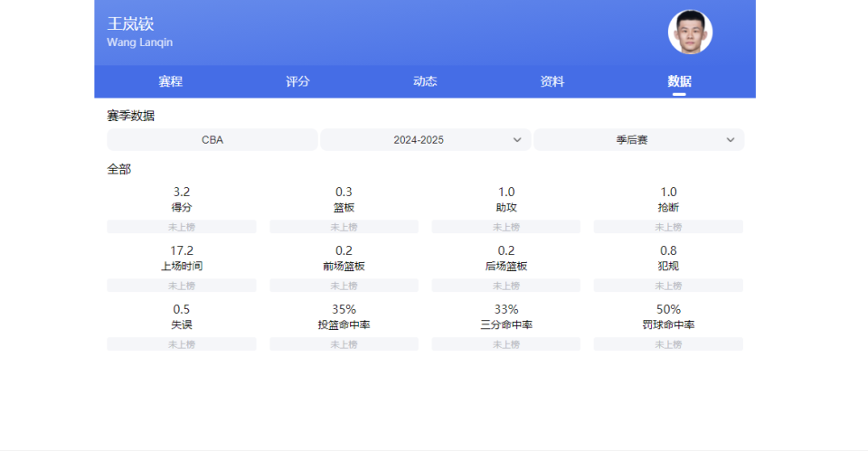This screenshot has height=451, width=868.
Task: Click the 王岚嵚 player name heading
Action: tap(130, 23)
